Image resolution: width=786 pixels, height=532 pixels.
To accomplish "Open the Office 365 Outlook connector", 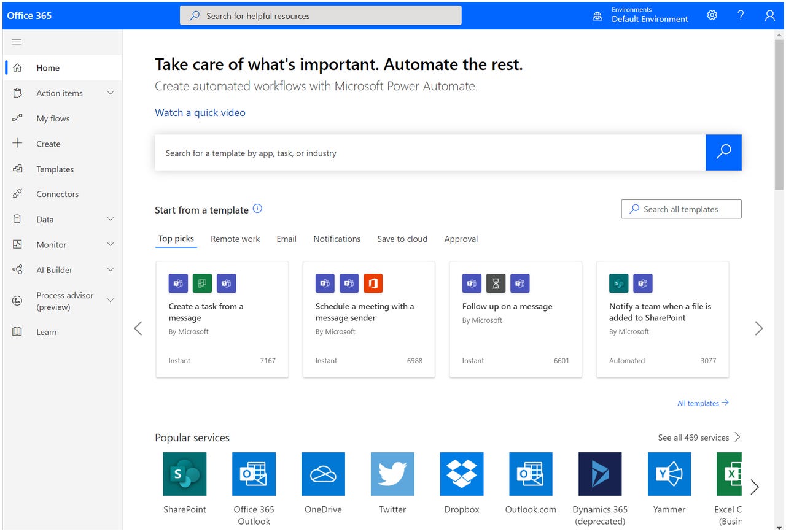I will (x=254, y=474).
